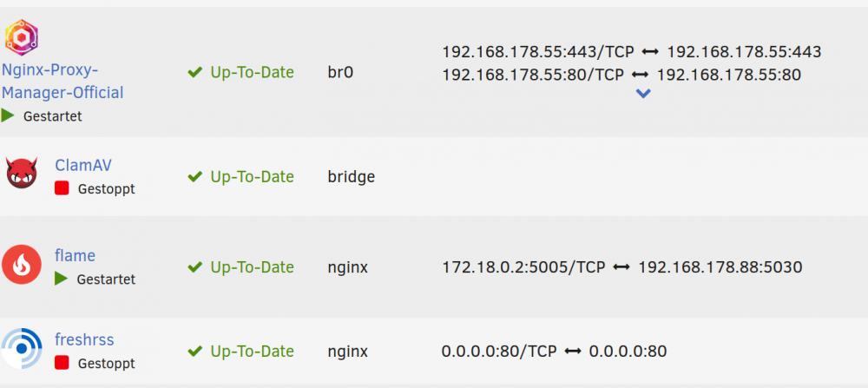Image resolution: width=868 pixels, height=388 pixels.
Task: Click the ClamAV red devil icon
Action: [x=22, y=173]
